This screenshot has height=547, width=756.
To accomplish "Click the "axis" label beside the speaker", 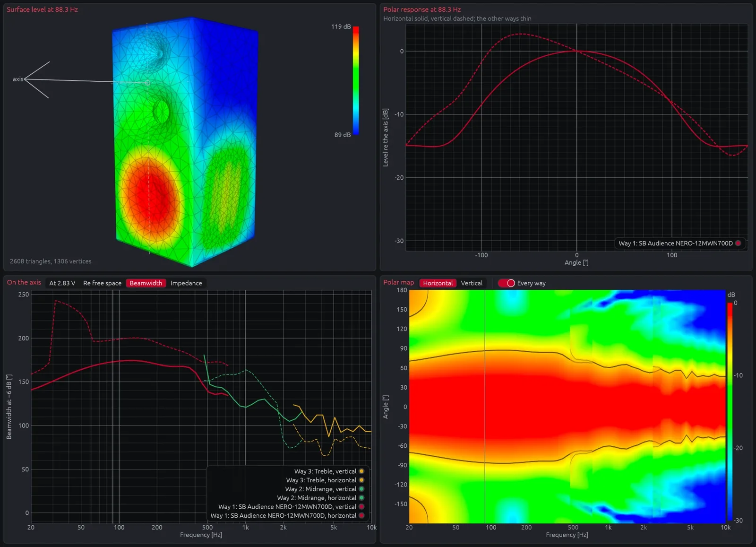I will coord(18,79).
